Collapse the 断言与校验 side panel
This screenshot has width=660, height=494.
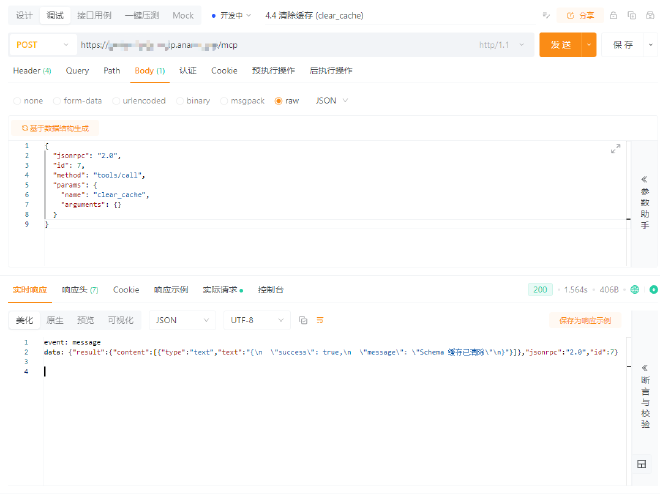coord(644,367)
